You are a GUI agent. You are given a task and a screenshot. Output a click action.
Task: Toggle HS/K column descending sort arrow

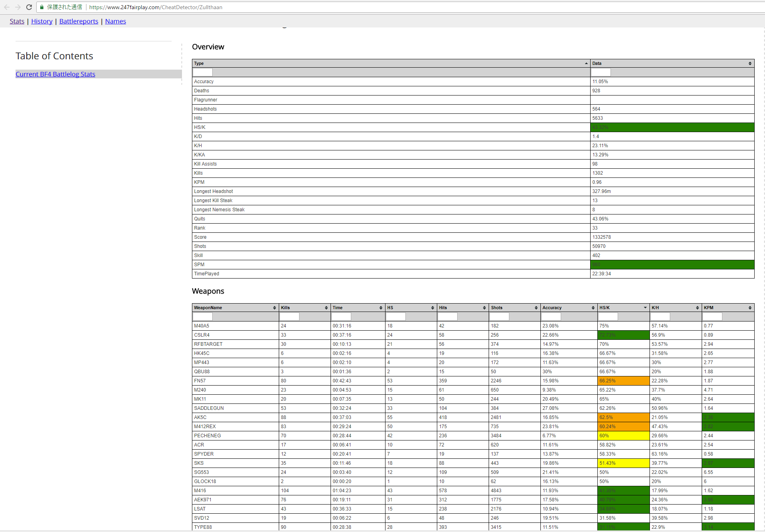point(645,308)
